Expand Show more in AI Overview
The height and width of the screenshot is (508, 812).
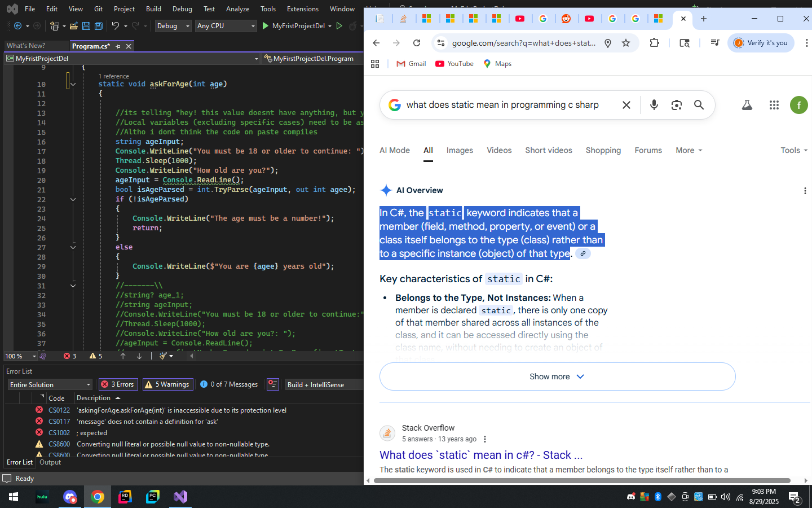pos(557,376)
